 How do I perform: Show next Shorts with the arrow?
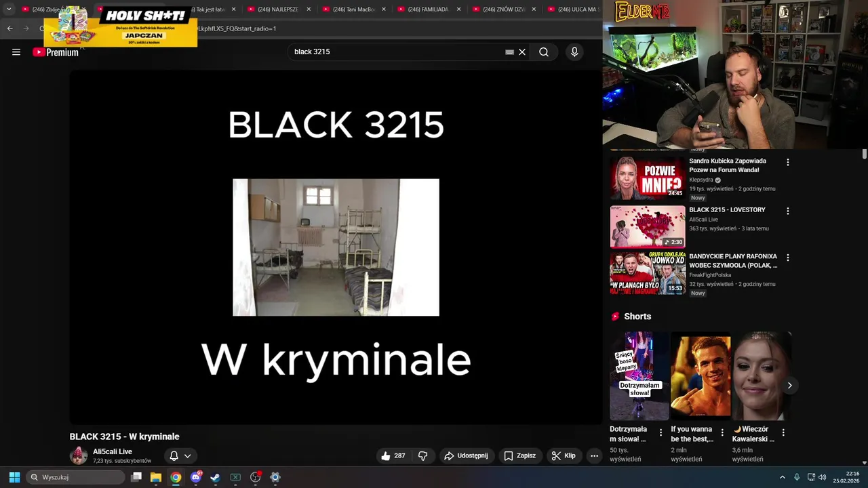789,386
